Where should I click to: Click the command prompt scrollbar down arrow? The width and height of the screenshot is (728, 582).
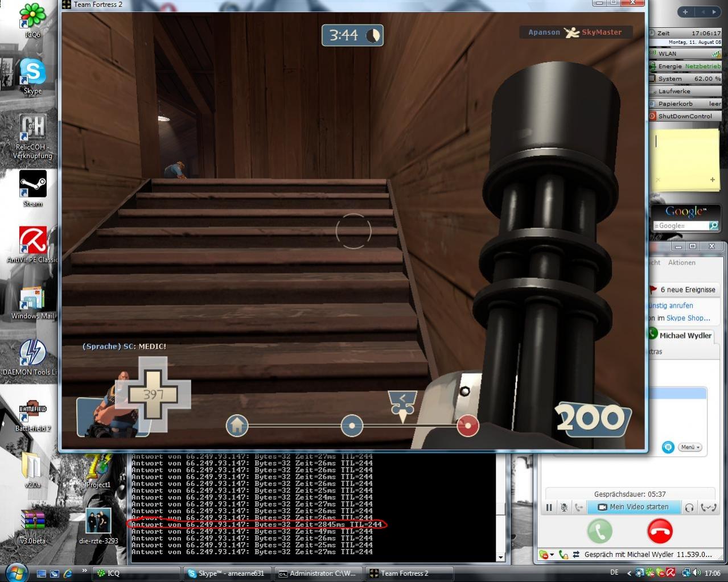[x=501, y=558]
